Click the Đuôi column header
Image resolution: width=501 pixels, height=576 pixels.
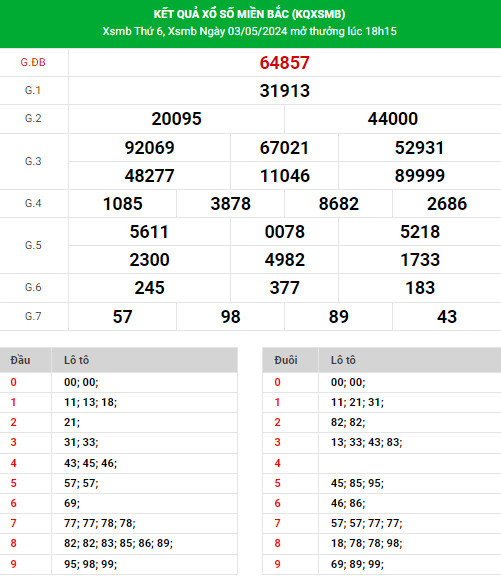point(286,360)
